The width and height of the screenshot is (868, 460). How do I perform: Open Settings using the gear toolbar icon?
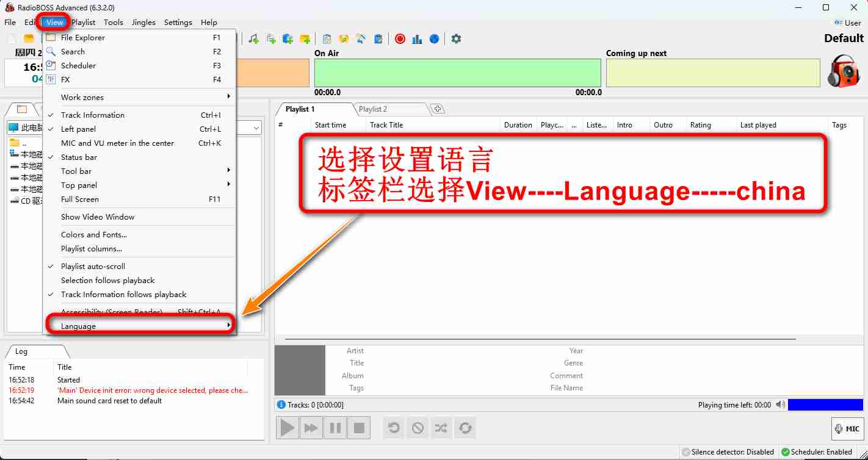456,38
